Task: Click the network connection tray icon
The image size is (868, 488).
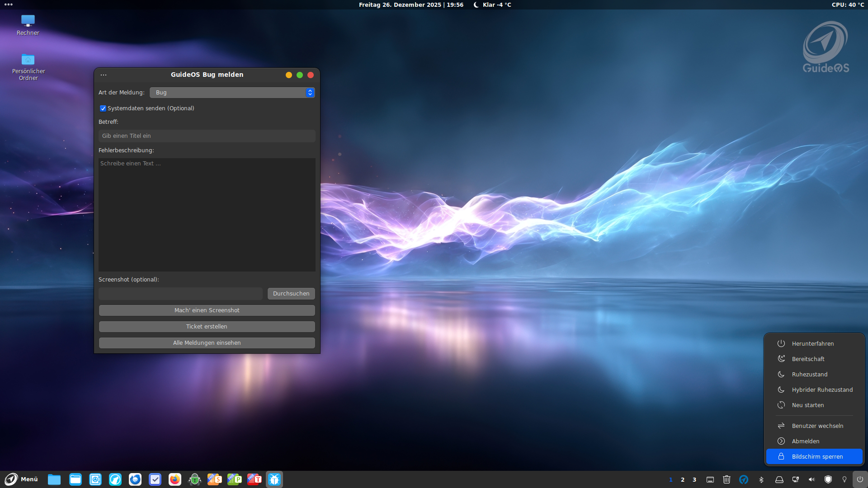Action: [x=795, y=479]
